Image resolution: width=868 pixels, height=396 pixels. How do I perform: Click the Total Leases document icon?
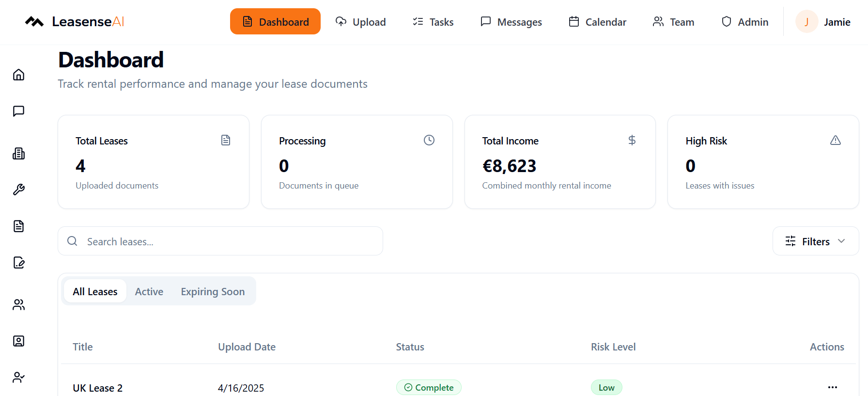(x=226, y=140)
